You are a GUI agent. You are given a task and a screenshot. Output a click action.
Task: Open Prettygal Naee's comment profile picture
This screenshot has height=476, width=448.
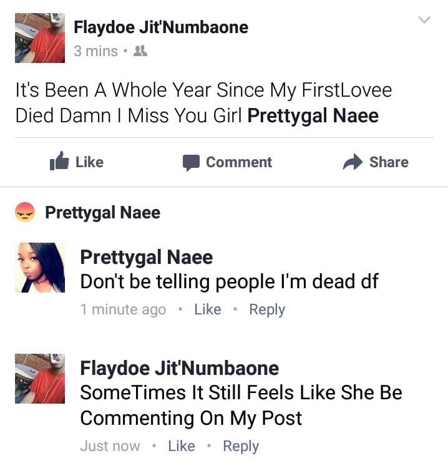click(x=40, y=268)
